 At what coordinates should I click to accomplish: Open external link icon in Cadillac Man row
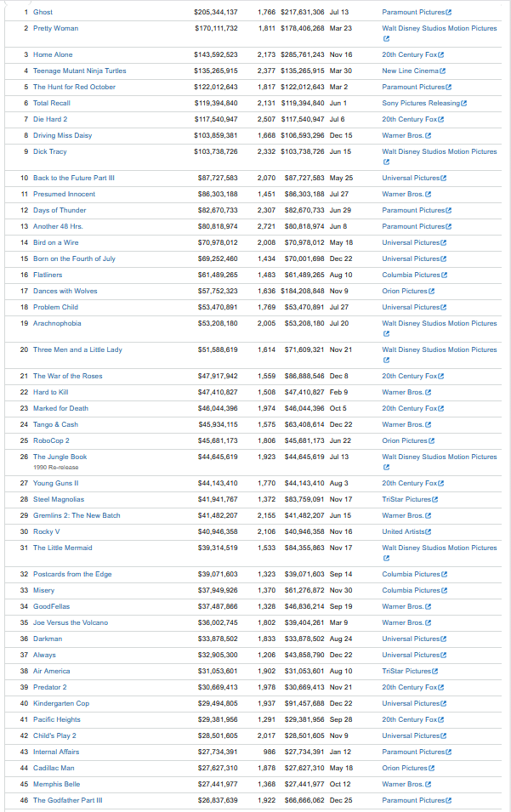tap(432, 768)
